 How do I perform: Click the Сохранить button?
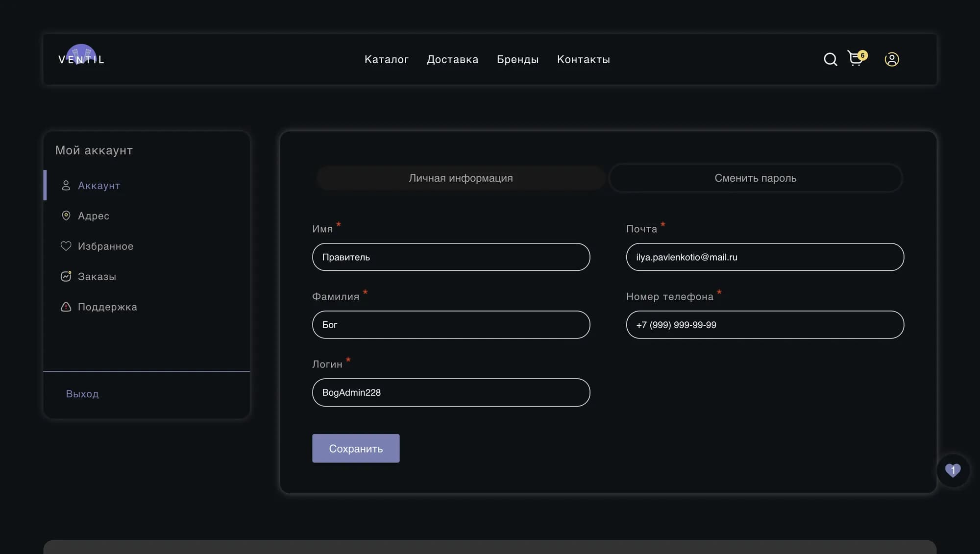356,448
